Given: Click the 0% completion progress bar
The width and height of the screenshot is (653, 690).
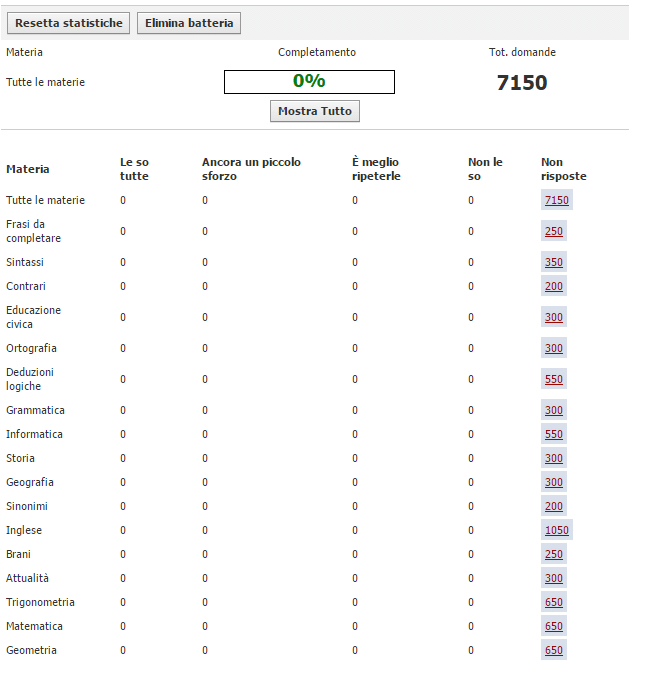Looking at the screenshot, I should click(309, 82).
